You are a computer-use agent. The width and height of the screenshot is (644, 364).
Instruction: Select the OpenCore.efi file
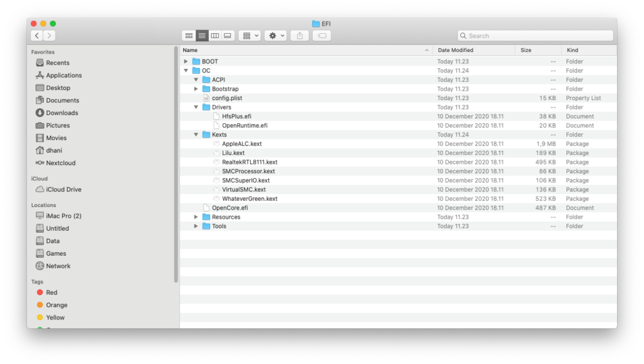229,208
